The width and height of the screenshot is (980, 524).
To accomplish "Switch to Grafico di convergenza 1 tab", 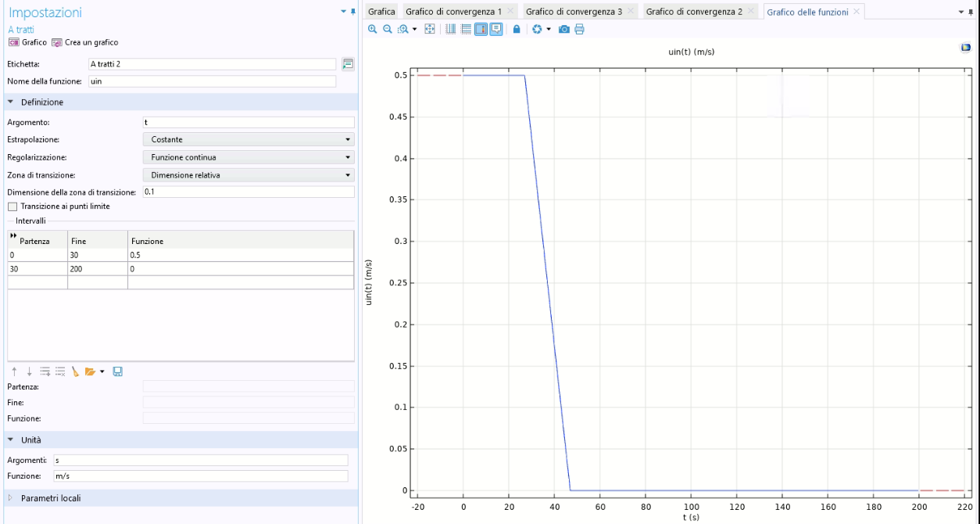I will coord(453,12).
